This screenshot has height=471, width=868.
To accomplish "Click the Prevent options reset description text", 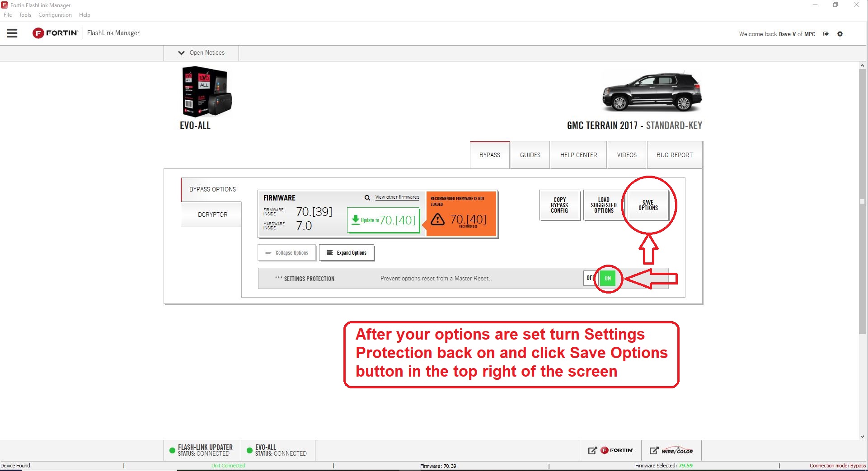I will point(436,278).
